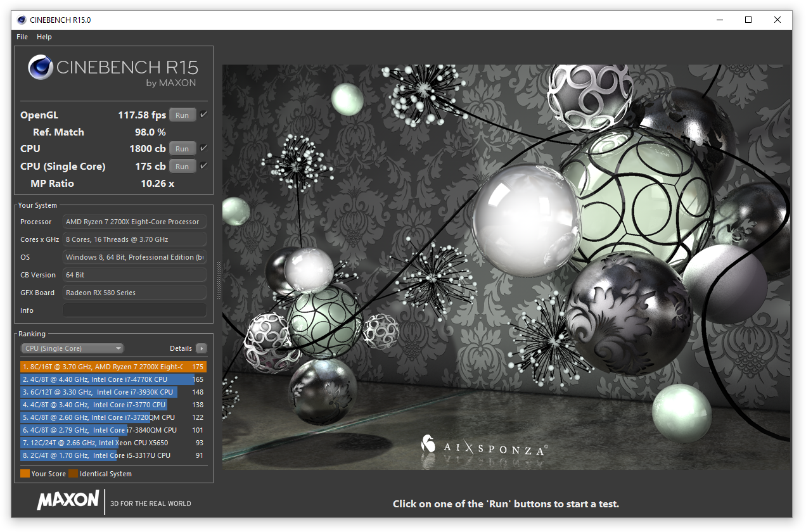Click the Ref. Match value 98.0 %
Viewport: 806px width, 532px height.
point(150,132)
